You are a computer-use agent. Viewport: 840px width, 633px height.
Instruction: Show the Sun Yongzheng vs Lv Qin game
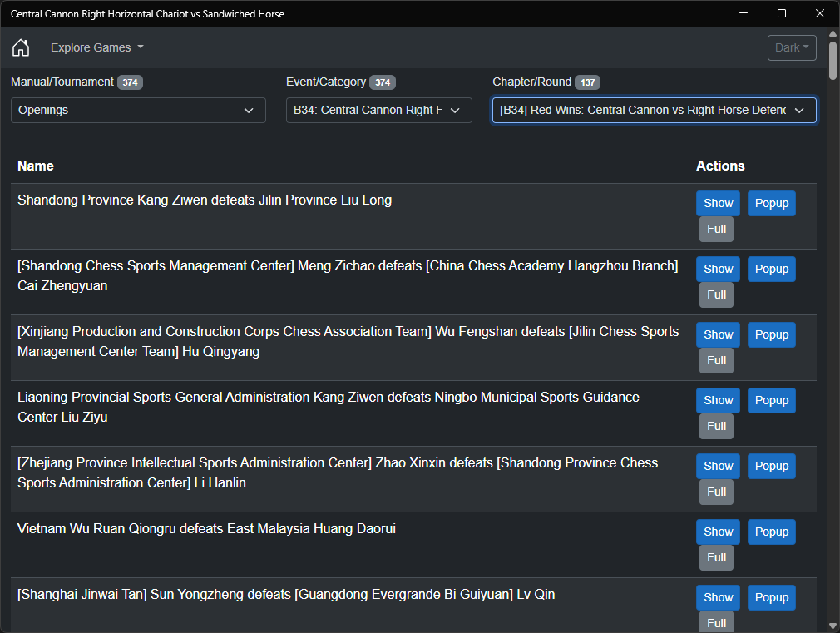click(x=718, y=597)
